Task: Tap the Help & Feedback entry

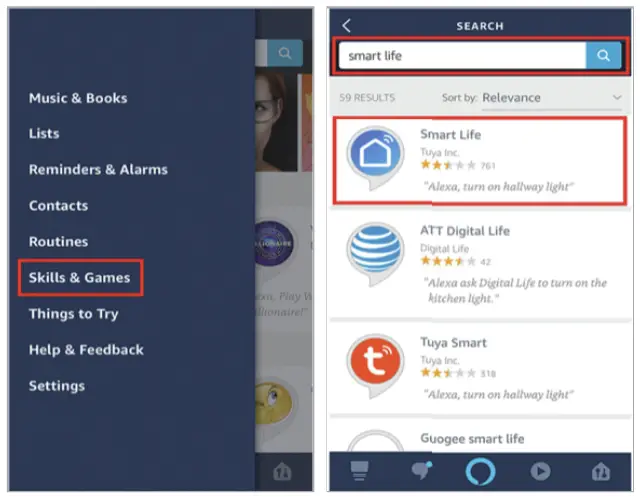Action: point(86,350)
